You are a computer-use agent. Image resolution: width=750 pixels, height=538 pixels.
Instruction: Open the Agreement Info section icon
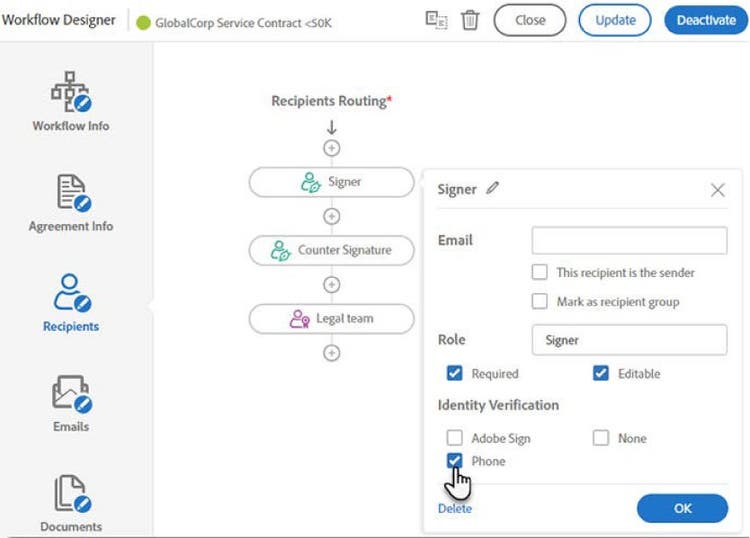pyautogui.click(x=71, y=192)
